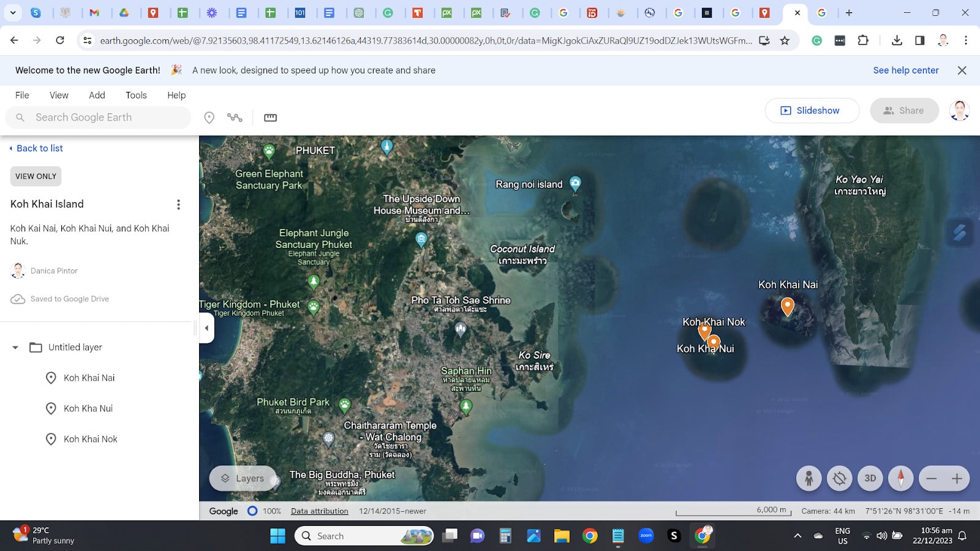
Task: Open the See help center link
Action: pyautogui.click(x=905, y=70)
